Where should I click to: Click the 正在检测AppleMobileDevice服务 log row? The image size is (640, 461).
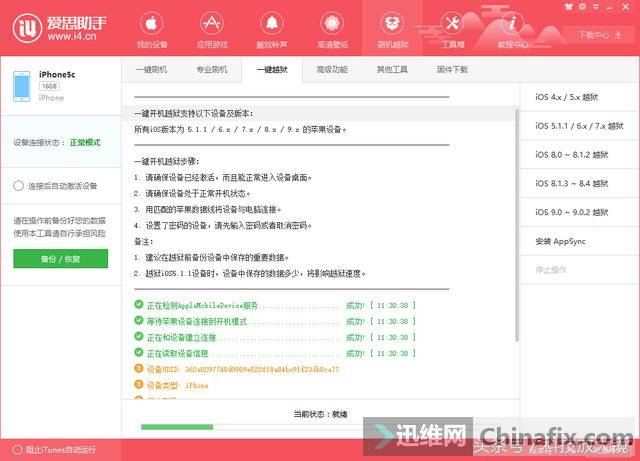[275, 305]
